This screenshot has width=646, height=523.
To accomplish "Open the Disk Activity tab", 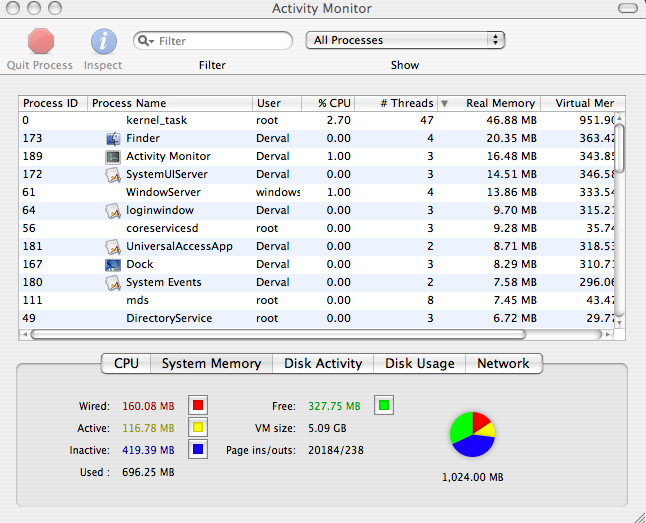I will pyautogui.click(x=323, y=364).
